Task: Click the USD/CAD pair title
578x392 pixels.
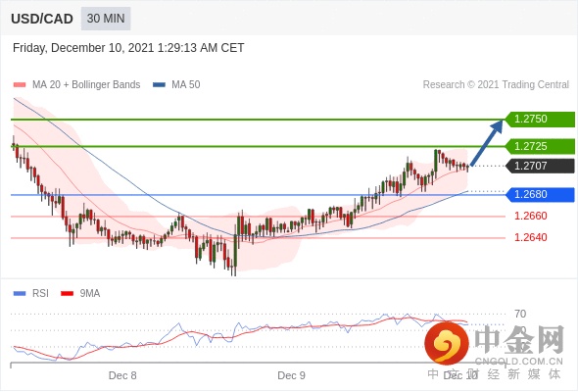Action: click(x=42, y=19)
